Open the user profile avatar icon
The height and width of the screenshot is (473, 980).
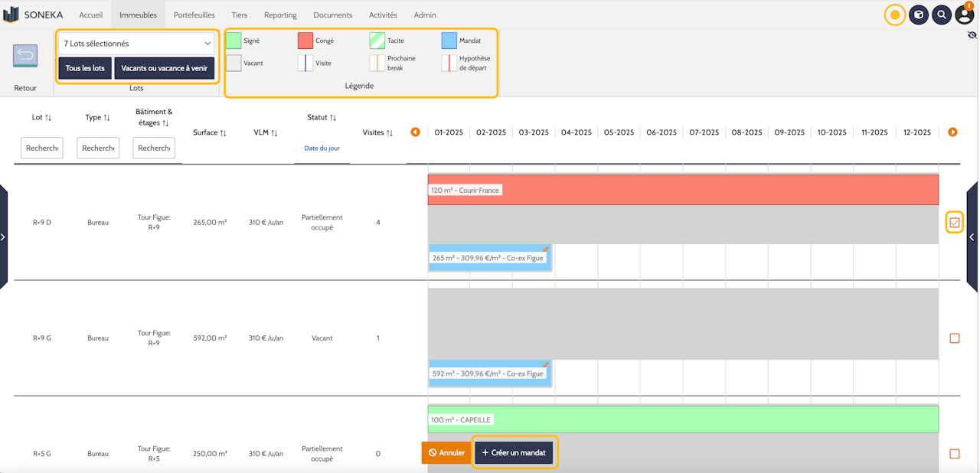pos(965,15)
